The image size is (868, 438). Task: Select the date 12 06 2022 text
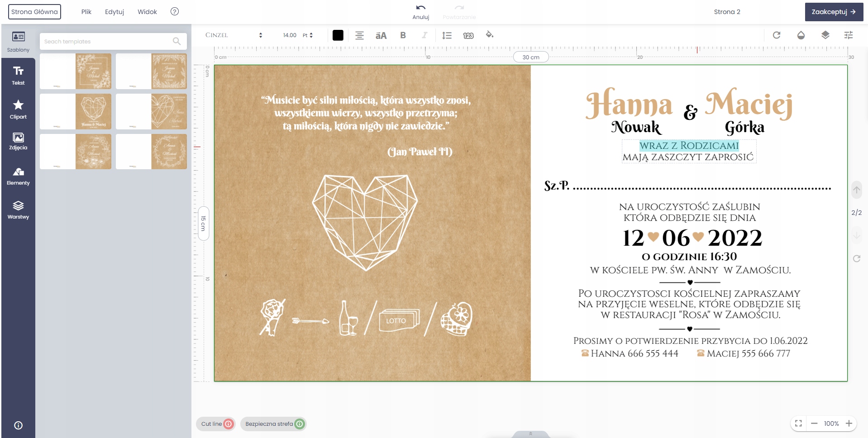(692, 238)
